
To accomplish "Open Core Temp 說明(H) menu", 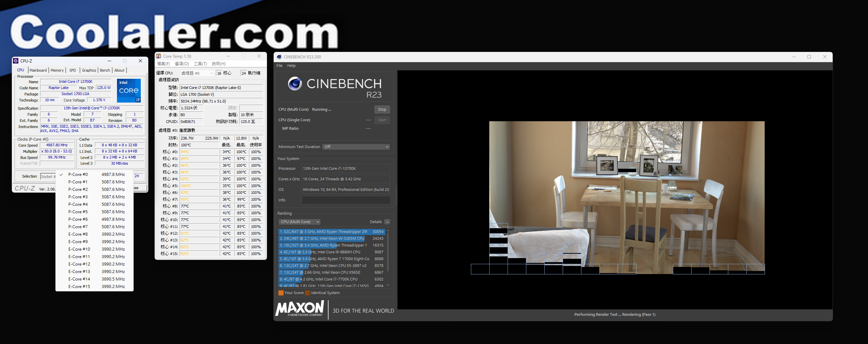I will pyautogui.click(x=219, y=64).
